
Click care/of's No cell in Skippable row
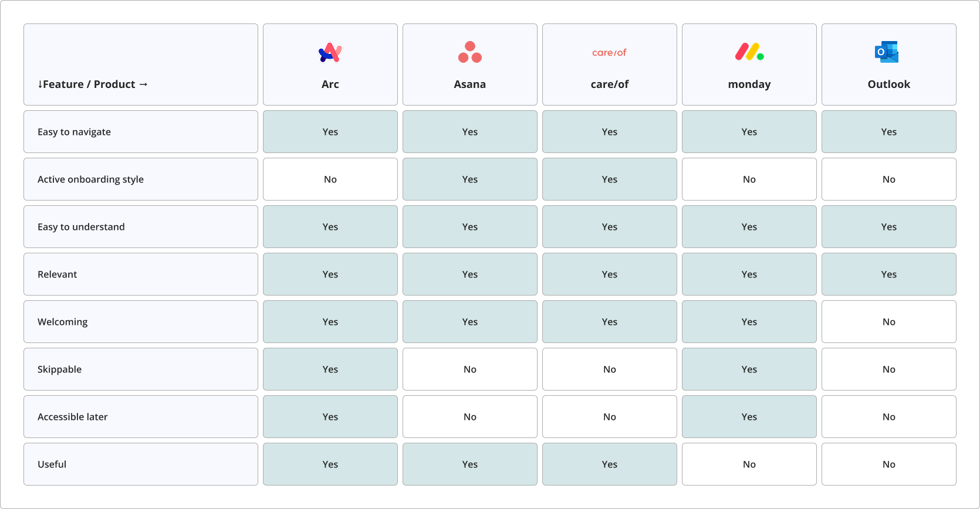pos(610,369)
